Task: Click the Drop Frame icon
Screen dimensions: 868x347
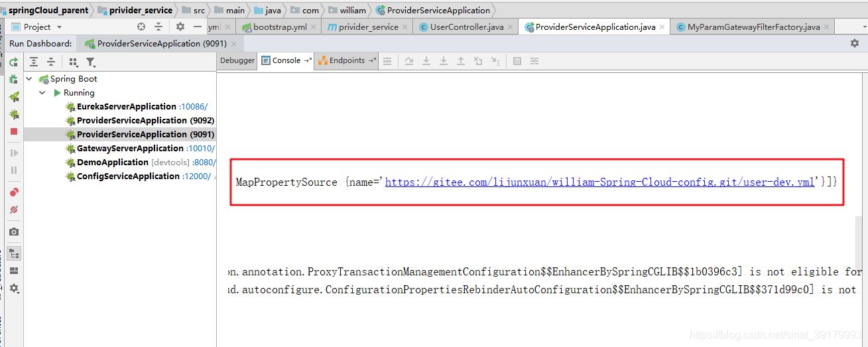Action: pyautogui.click(x=478, y=61)
